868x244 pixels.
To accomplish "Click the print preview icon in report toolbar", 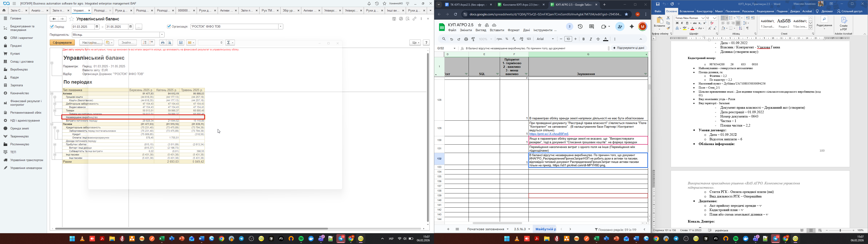I will coord(170,43).
